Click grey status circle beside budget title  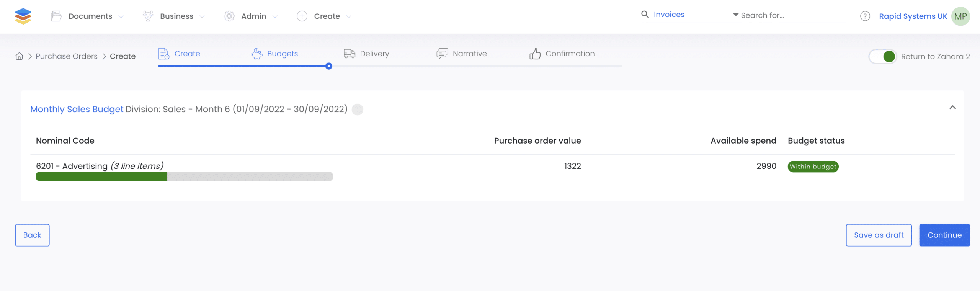click(x=357, y=110)
